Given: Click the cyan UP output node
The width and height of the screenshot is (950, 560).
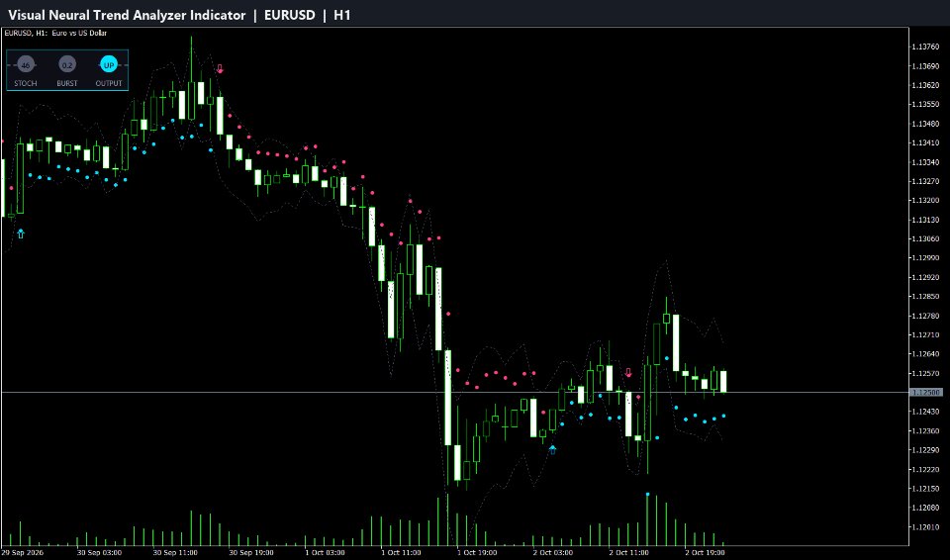Looking at the screenshot, I should click(109, 65).
